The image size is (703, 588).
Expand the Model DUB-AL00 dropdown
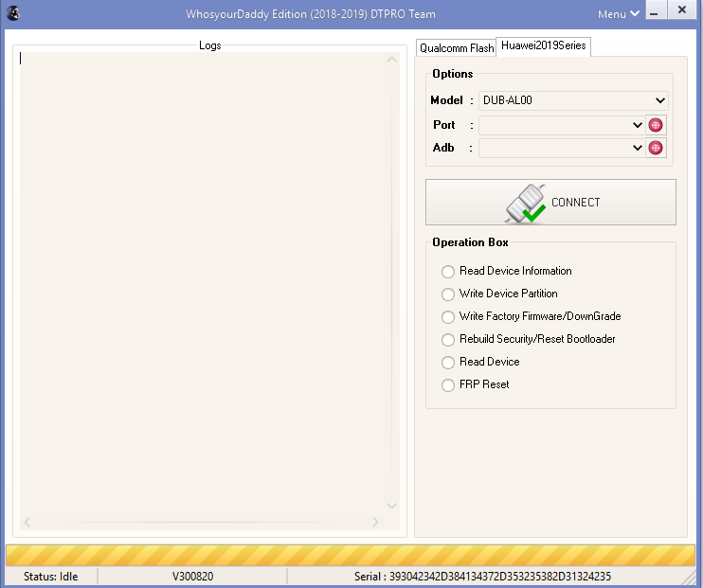point(573,100)
